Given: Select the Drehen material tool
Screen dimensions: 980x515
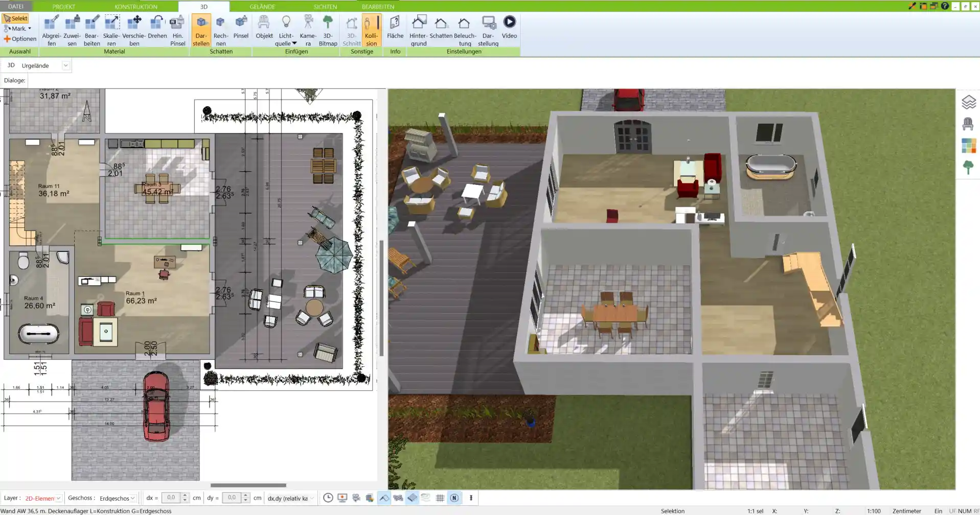Looking at the screenshot, I should (157, 27).
